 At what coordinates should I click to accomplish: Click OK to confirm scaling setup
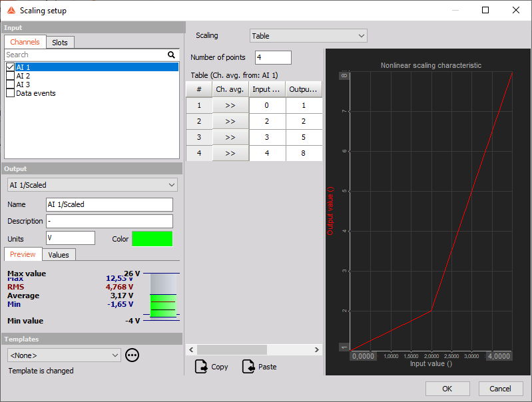tap(447, 389)
